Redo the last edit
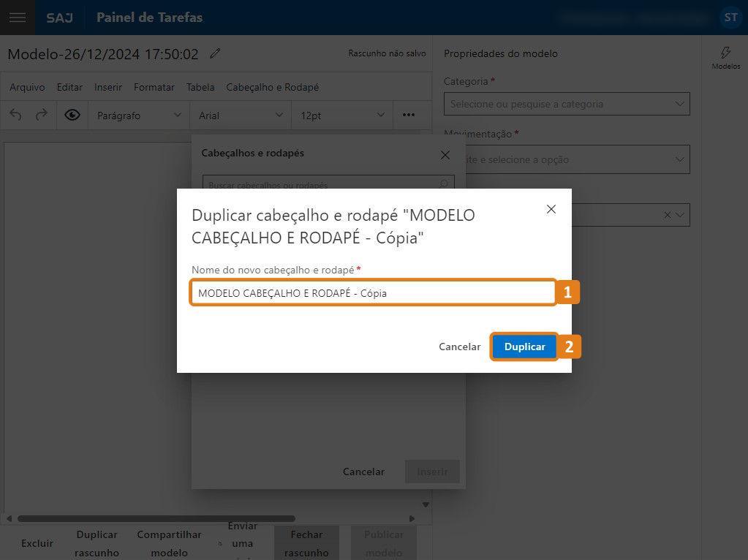The width and height of the screenshot is (748, 560). [x=42, y=115]
